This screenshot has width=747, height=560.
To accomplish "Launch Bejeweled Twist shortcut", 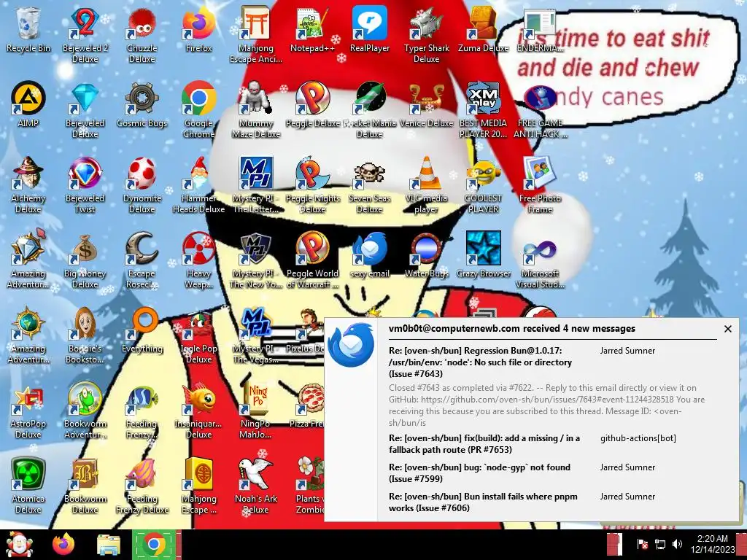I will point(85,184).
